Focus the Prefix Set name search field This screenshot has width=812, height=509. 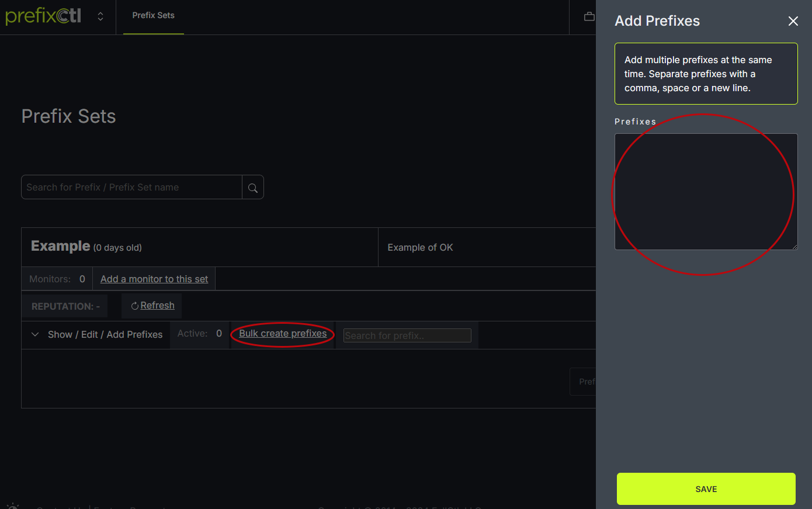132,188
